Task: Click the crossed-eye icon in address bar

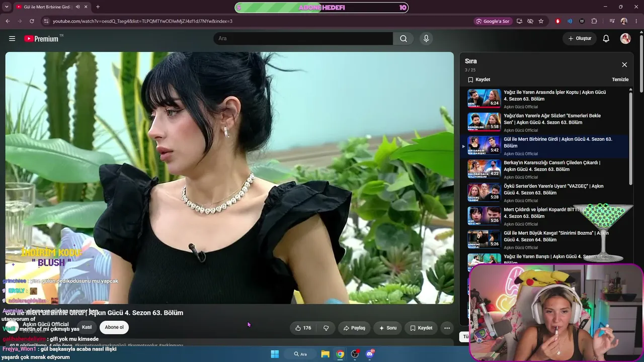Action: pyautogui.click(x=530, y=21)
